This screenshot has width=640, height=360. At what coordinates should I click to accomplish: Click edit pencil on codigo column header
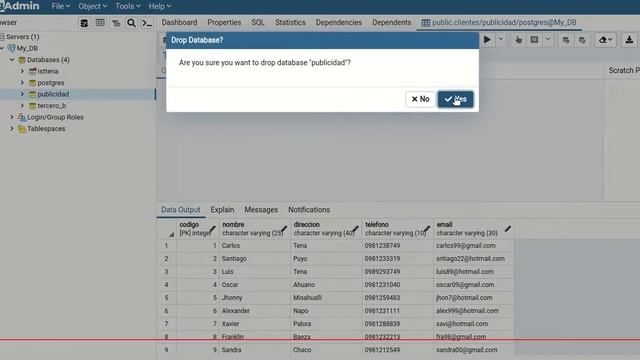pyautogui.click(x=212, y=229)
